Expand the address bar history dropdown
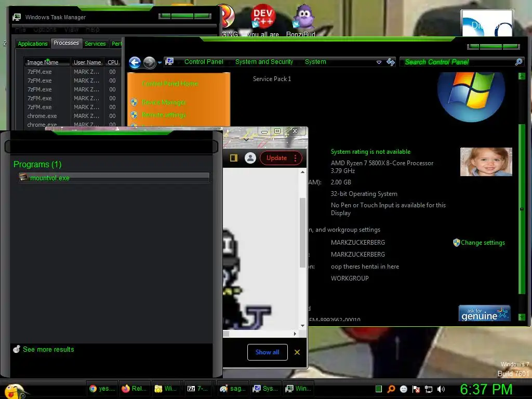The width and height of the screenshot is (532, 399). [x=379, y=62]
